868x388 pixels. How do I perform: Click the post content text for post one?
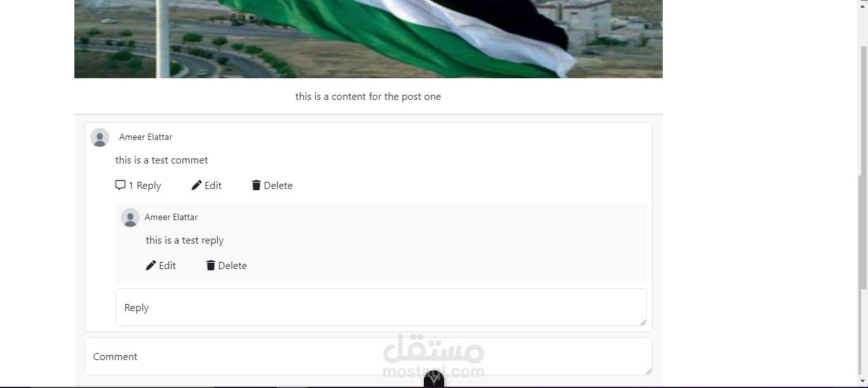point(368,97)
